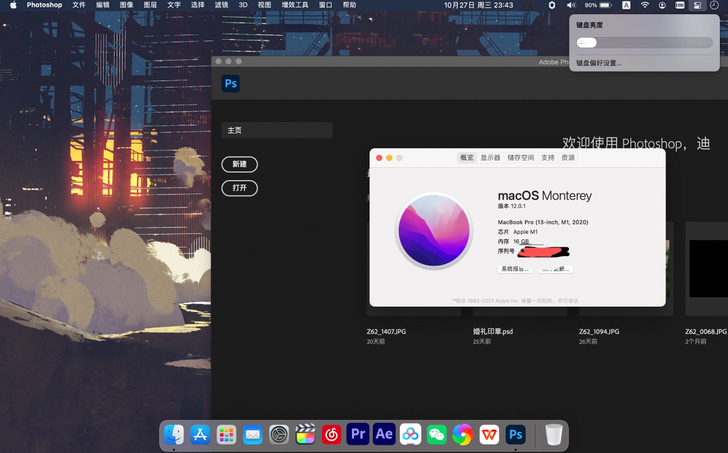
Task: Click the 新建 button in Photoshop
Action: tap(240, 164)
